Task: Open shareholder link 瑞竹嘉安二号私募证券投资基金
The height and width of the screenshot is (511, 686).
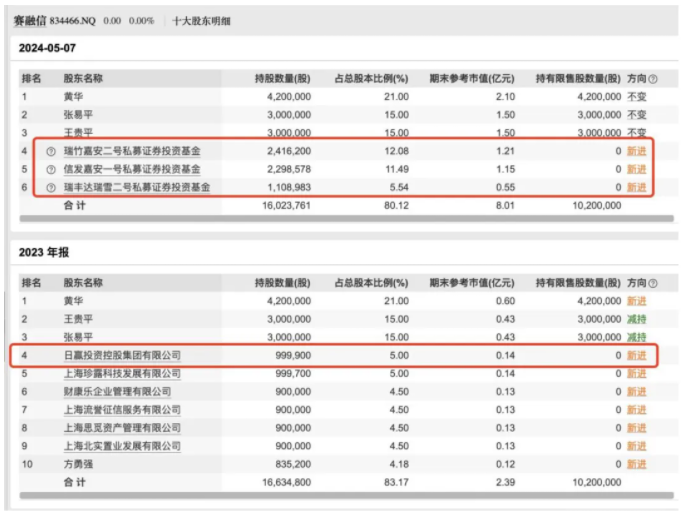Action: [132, 151]
